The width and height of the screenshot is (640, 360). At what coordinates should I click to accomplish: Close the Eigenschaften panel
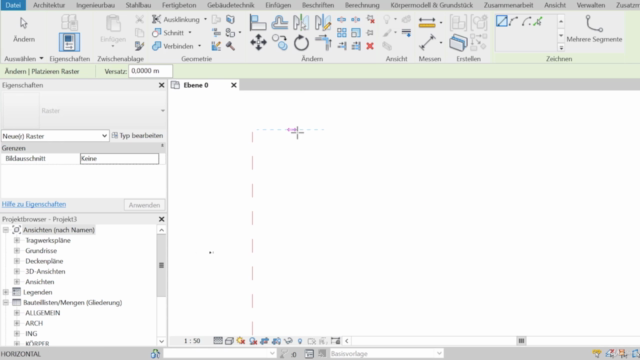[161, 85]
